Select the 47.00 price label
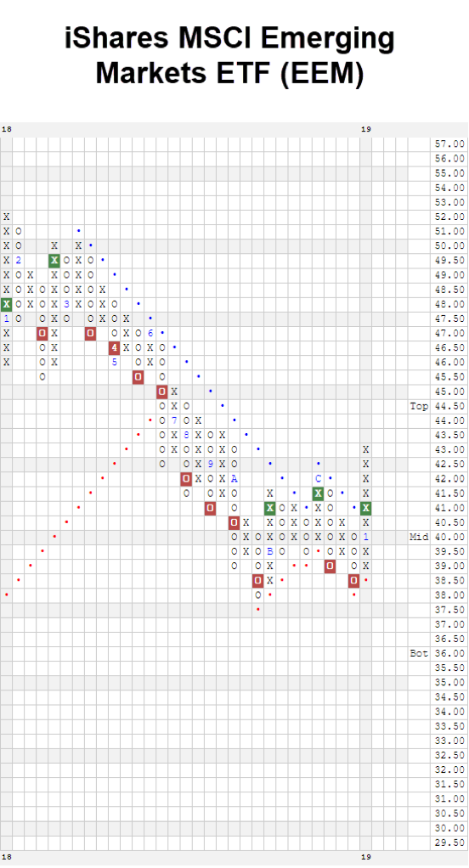Screen dimensions: 469x868 click(449, 333)
